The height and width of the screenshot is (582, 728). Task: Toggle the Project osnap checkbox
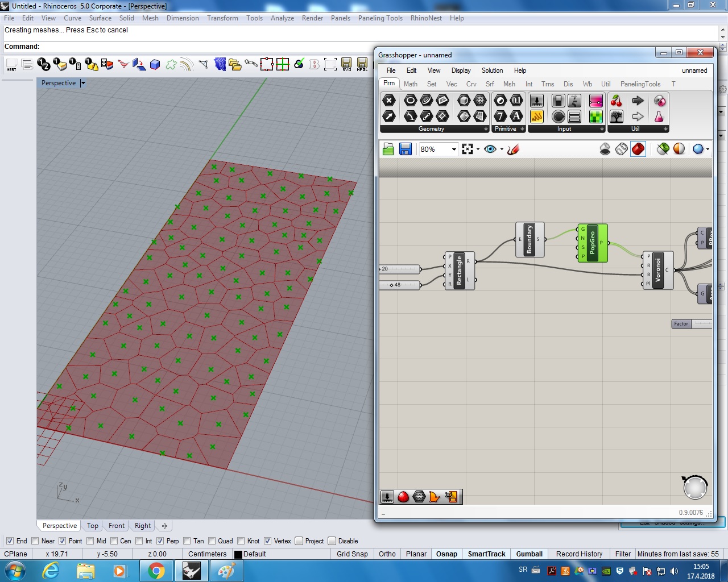(299, 541)
